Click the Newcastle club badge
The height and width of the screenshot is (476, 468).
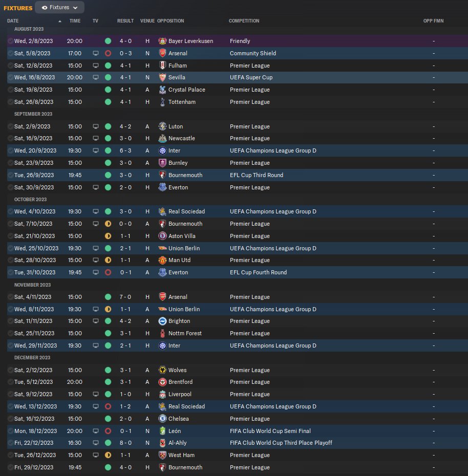[x=162, y=138]
